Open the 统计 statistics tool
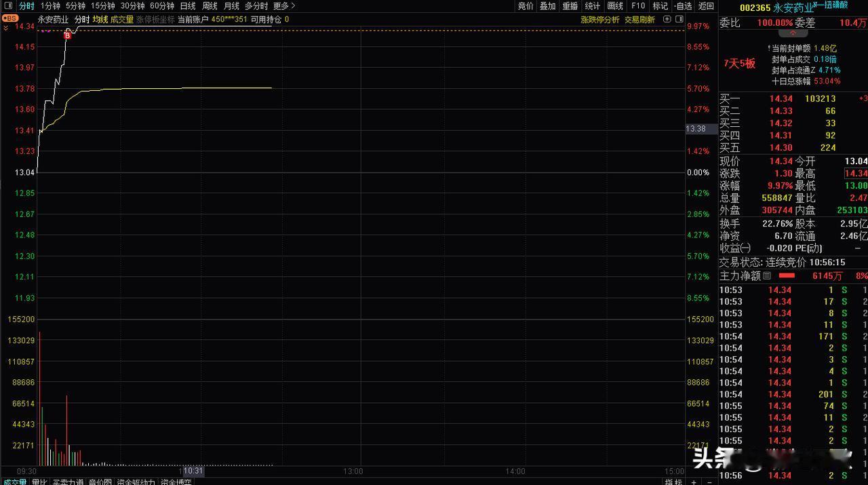The width and height of the screenshot is (868, 485). click(592, 6)
